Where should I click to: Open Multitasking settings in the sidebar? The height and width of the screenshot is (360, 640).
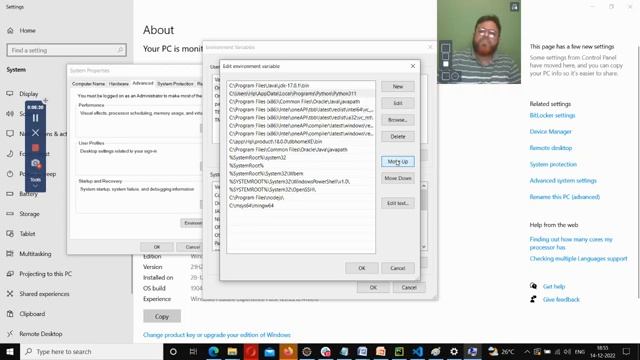coord(35,254)
